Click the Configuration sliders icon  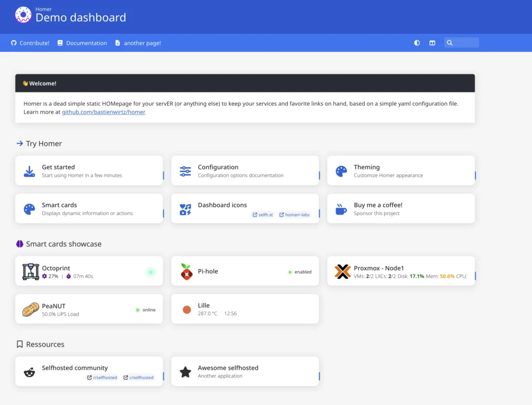[x=185, y=171]
